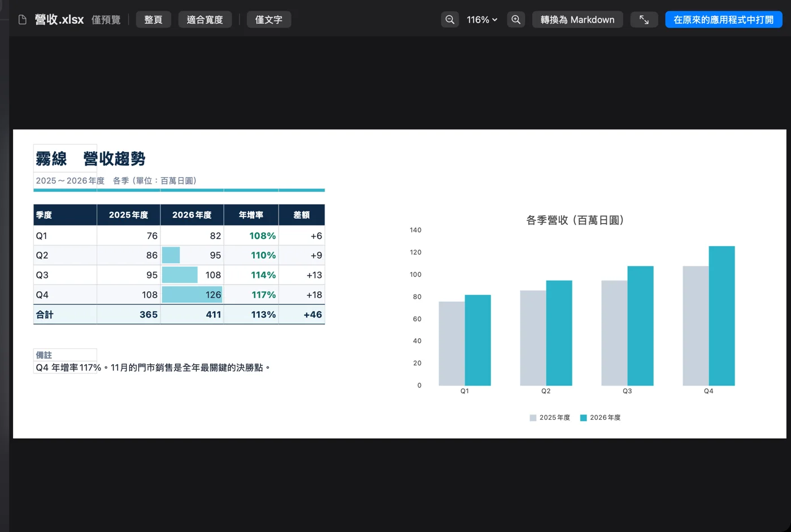Screen dimensions: 791x532
Task: Click the 差額 column header
Action: (302, 215)
